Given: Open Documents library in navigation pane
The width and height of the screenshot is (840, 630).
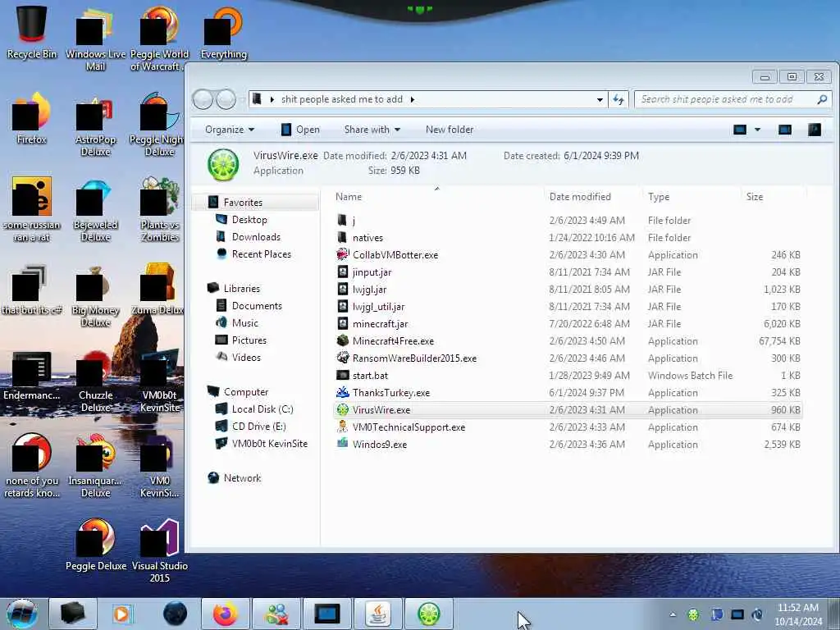Looking at the screenshot, I should [x=257, y=305].
